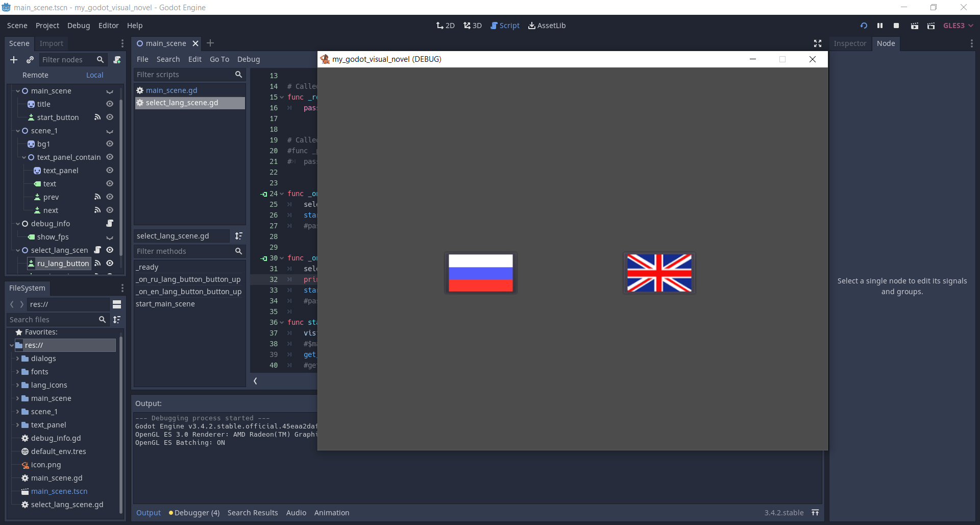Focus the Filter scripts field
Image resolution: width=980 pixels, height=525 pixels.
190,75
